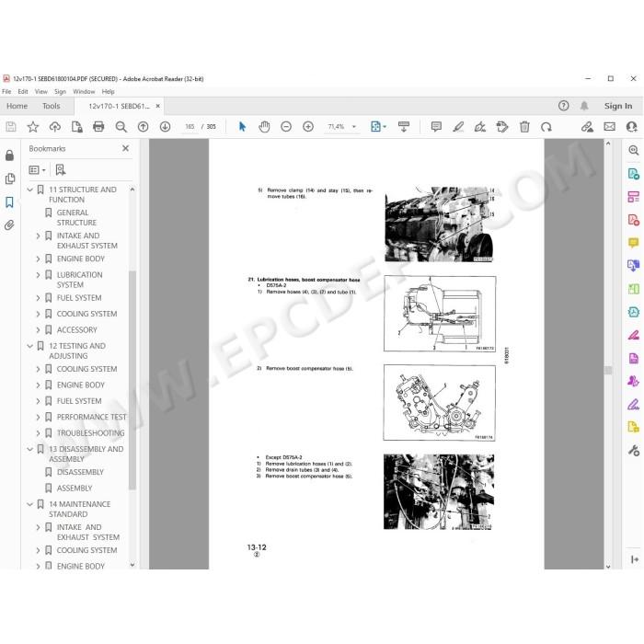Open Help question mark icon

(x=563, y=106)
